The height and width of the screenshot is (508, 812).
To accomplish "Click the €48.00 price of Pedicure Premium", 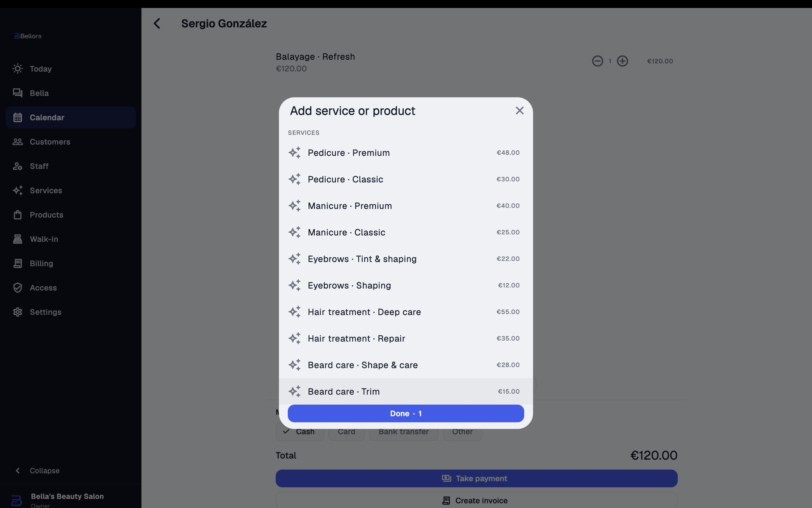I will [x=508, y=152].
